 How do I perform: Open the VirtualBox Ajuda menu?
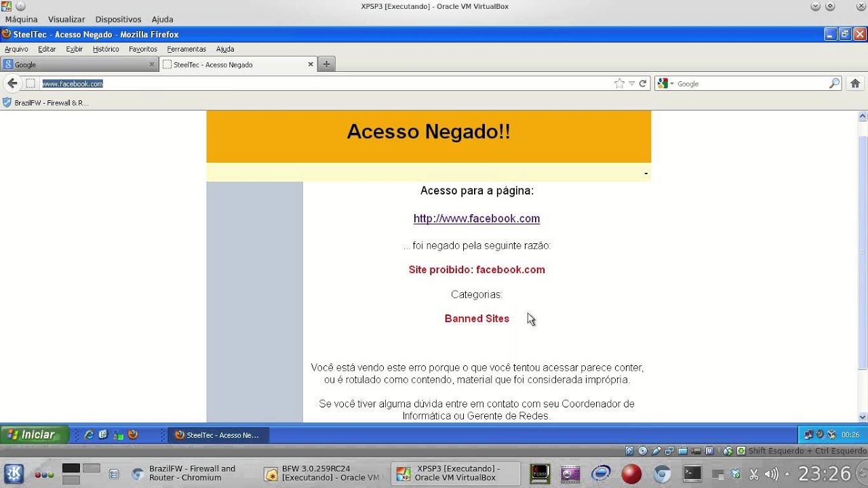tap(162, 20)
